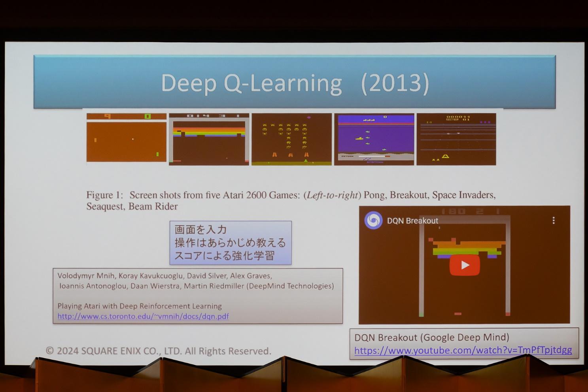
Task: Open the three-dot menu on the video
Action: pyautogui.click(x=554, y=220)
